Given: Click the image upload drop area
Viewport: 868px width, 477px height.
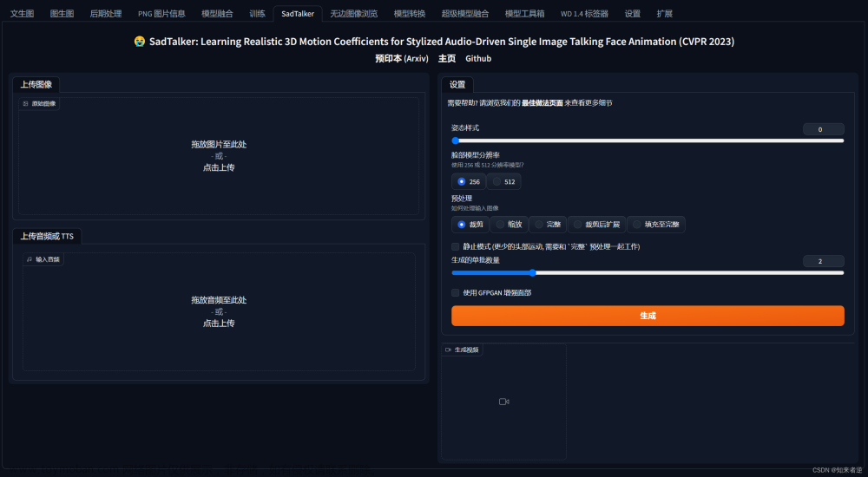Looking at the screenshot, I should pos(219,156).
